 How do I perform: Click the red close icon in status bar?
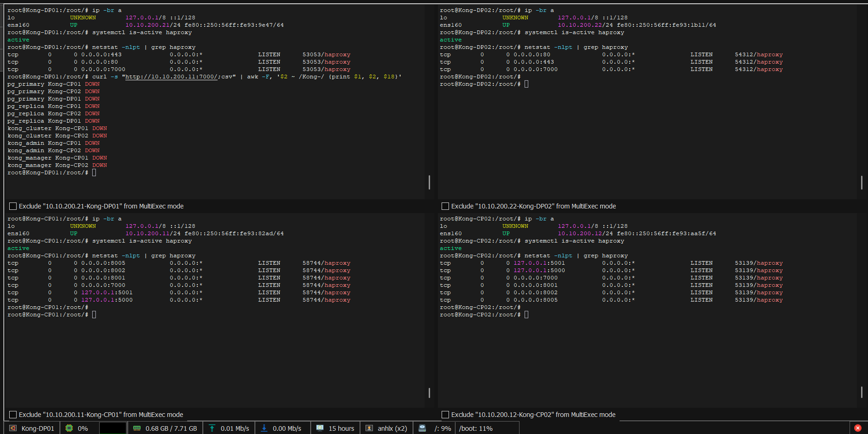point(858,428)
